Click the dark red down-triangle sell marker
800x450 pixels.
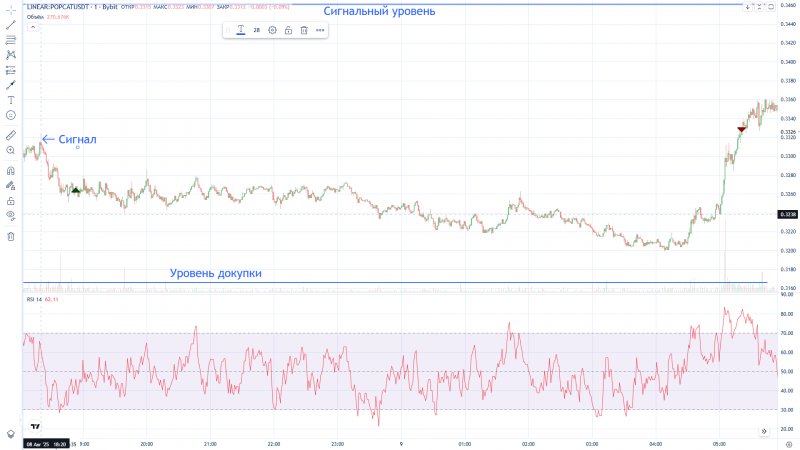pos(741,129)
